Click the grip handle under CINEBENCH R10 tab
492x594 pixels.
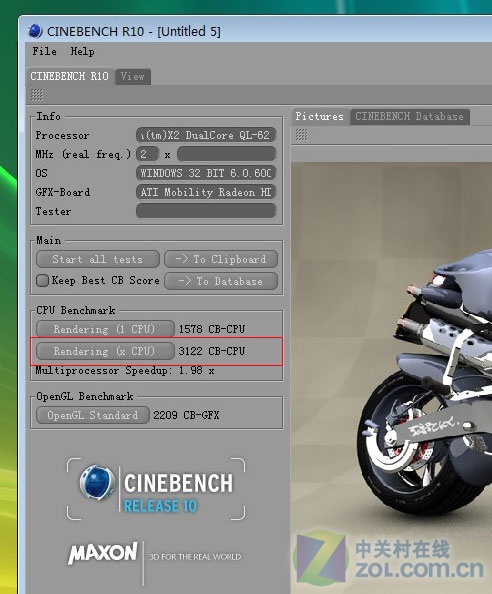(37, 95)
